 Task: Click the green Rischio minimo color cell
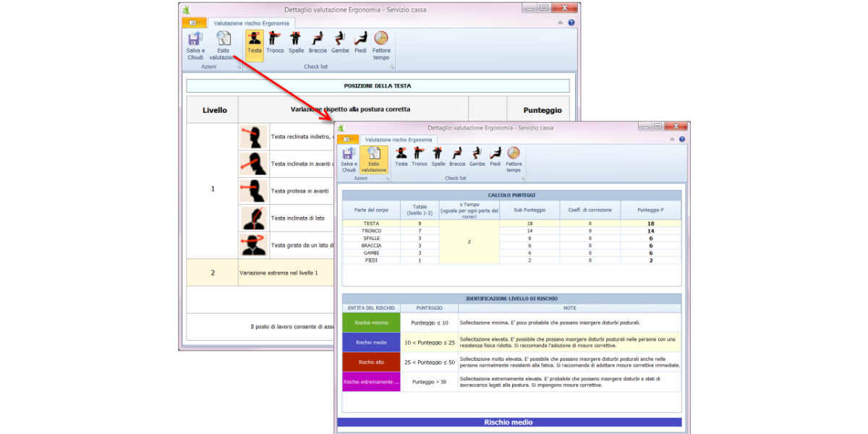[x=371, y=323]
